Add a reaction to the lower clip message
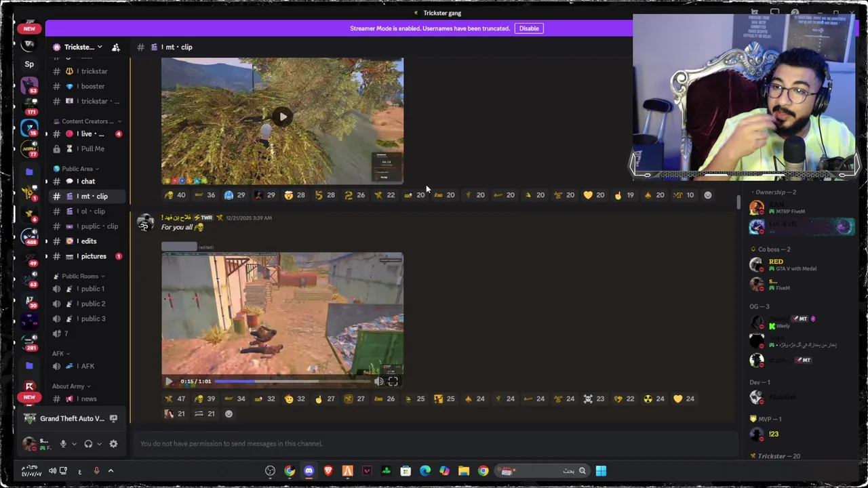 click(x=229, y=413)
